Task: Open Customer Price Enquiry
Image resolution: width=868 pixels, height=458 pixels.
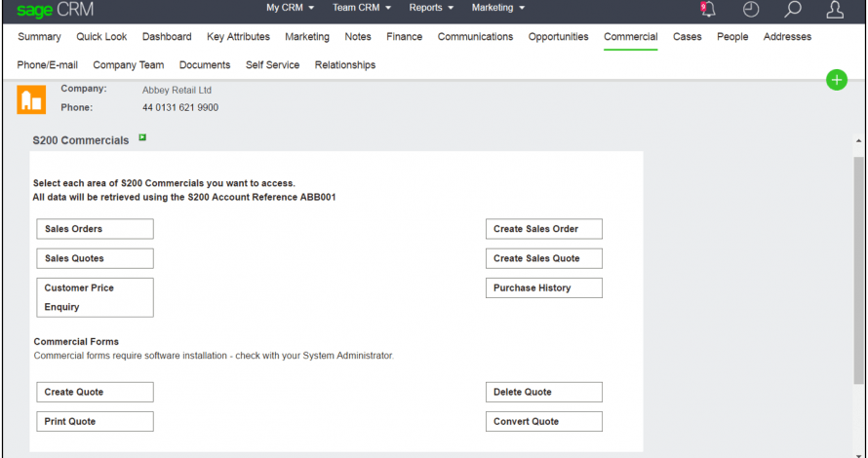Action: [x=96, y=297]
